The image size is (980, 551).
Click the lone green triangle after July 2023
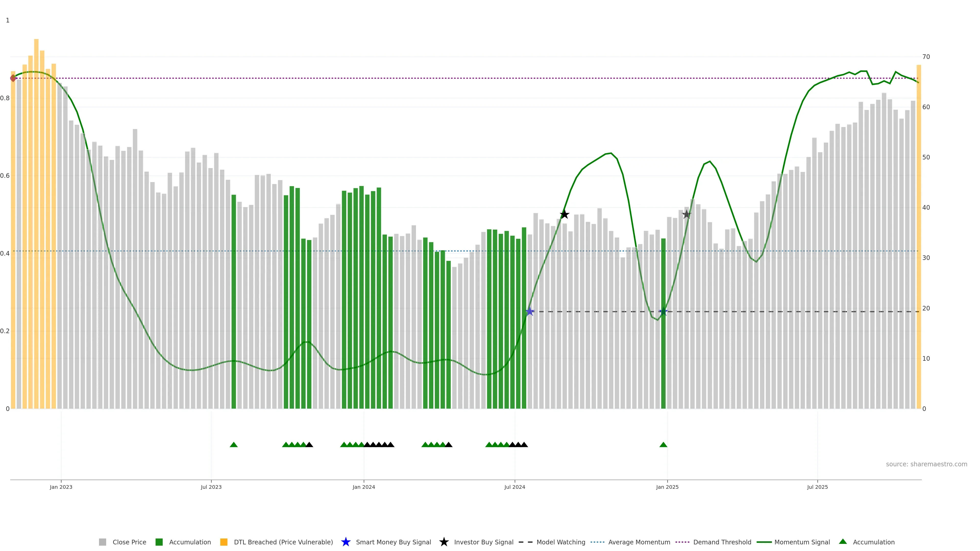pyautogui.click(x=234, y=445)
